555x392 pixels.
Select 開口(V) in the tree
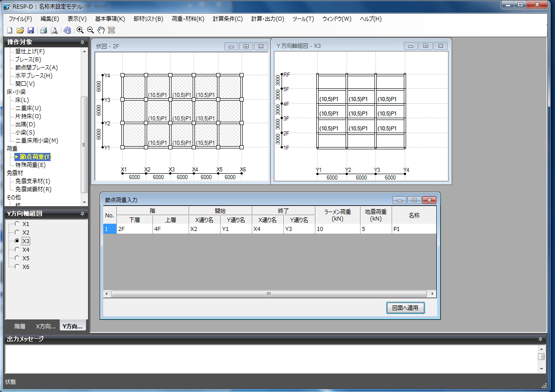coord(25,84)
